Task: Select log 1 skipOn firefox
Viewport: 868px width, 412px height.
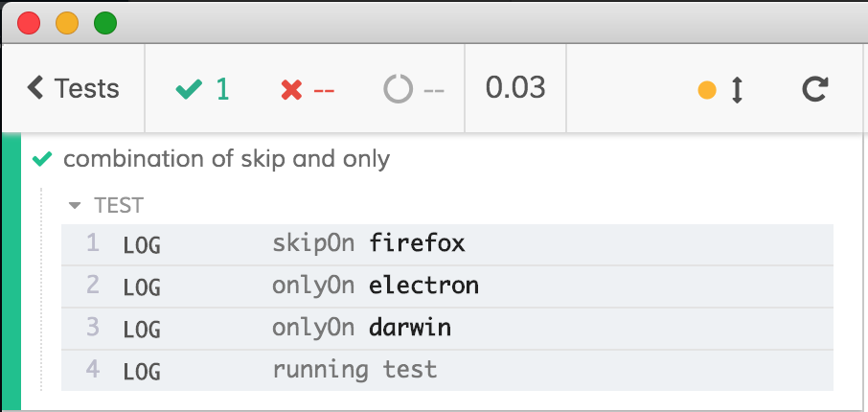Action: 446,244
